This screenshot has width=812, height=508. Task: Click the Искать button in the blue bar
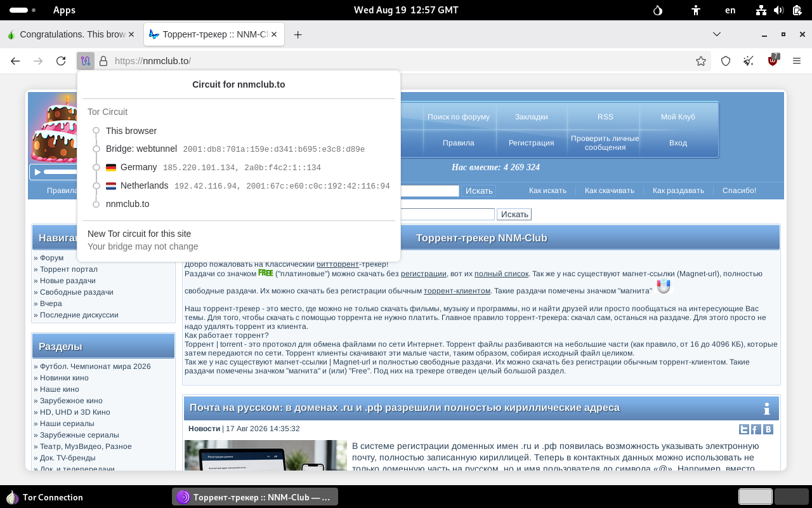click(x=479, y=190)
